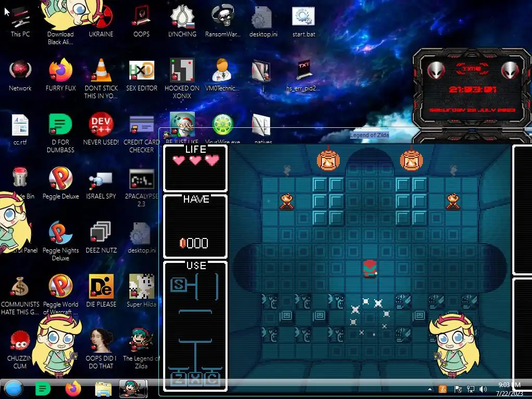Click the right hanging lantern in game
Image resolution: width=532 pixels, height=399 pixels.
(411, 159)
